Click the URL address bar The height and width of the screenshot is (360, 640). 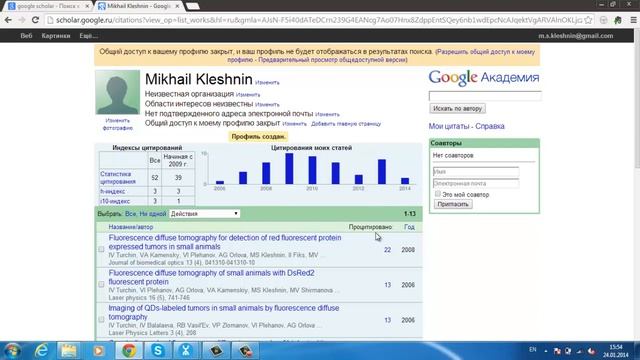[314, 20]
